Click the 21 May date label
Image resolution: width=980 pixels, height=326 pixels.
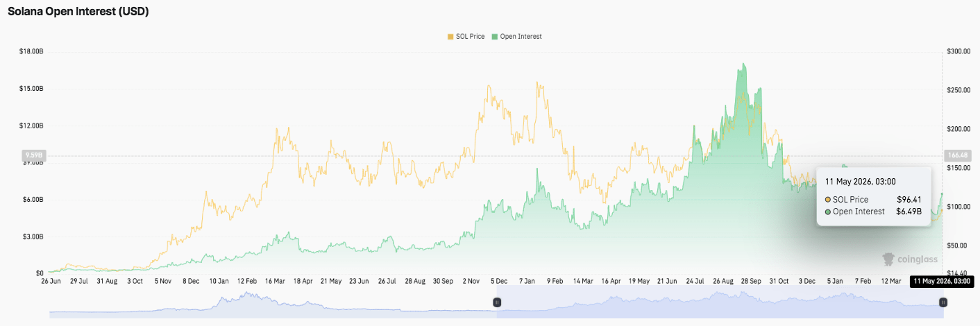pos(331,281)
